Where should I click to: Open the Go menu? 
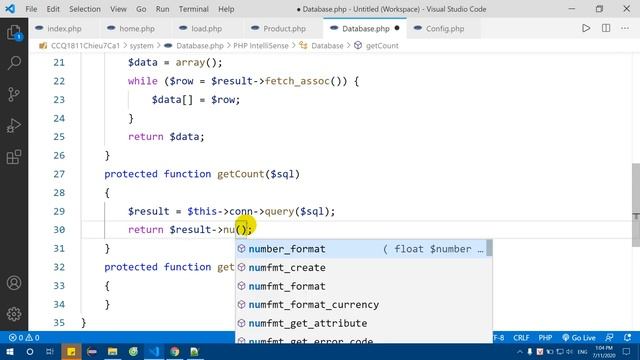pyautogui.click(x=141, y=9)
